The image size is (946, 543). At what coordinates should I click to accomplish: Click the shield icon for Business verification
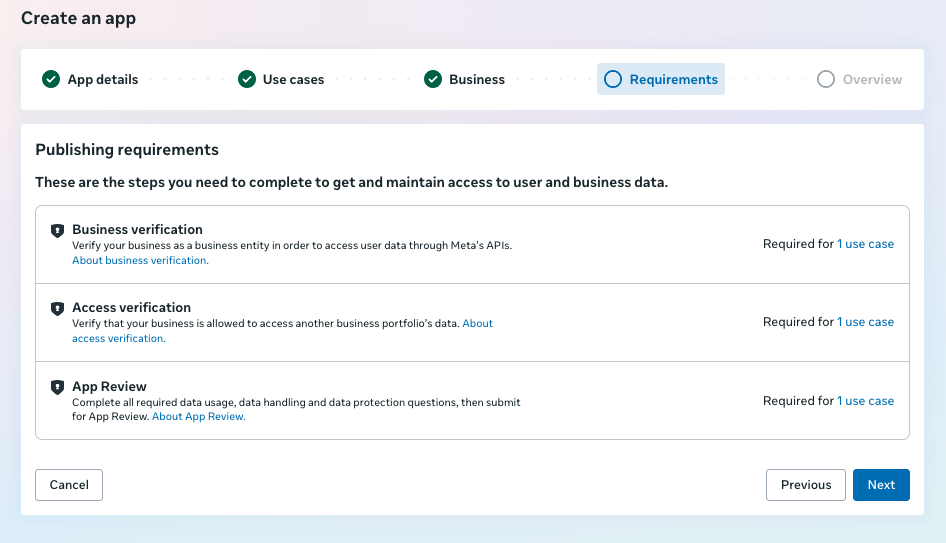point(57,230)
